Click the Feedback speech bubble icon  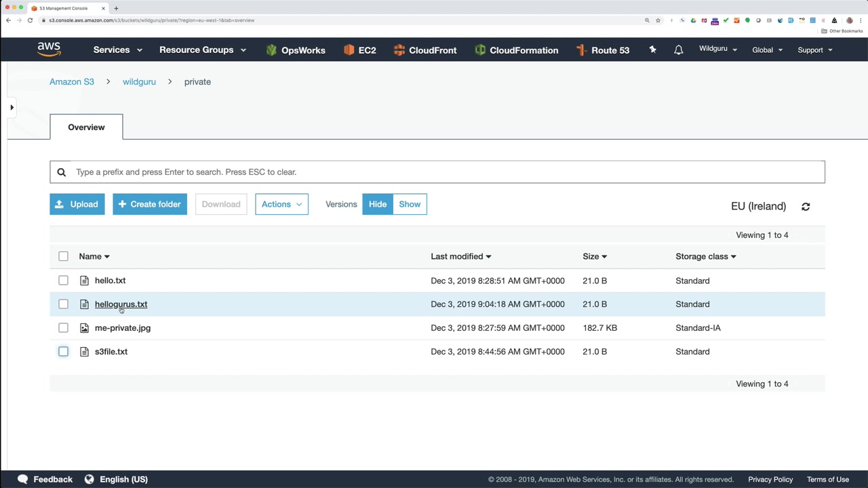22,479
